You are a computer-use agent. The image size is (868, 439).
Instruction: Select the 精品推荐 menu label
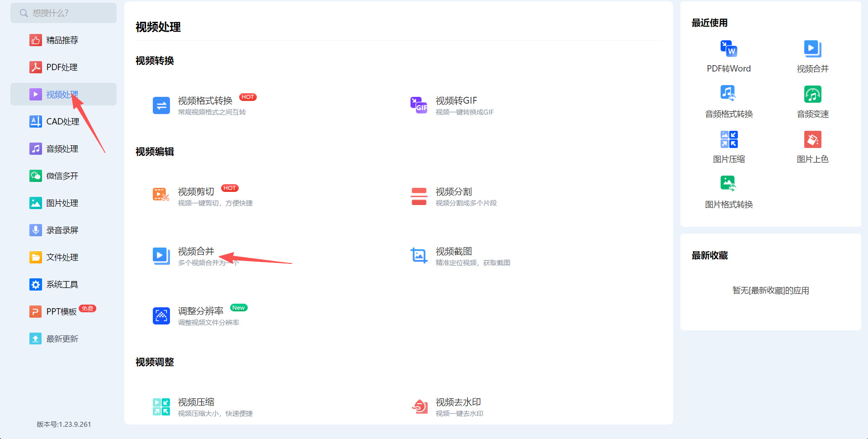click(62, 40)
